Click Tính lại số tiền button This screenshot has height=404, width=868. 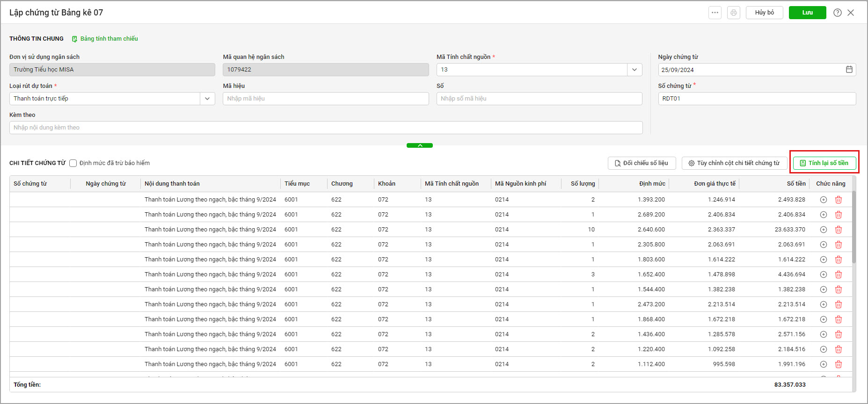click(x=824, y=163)
